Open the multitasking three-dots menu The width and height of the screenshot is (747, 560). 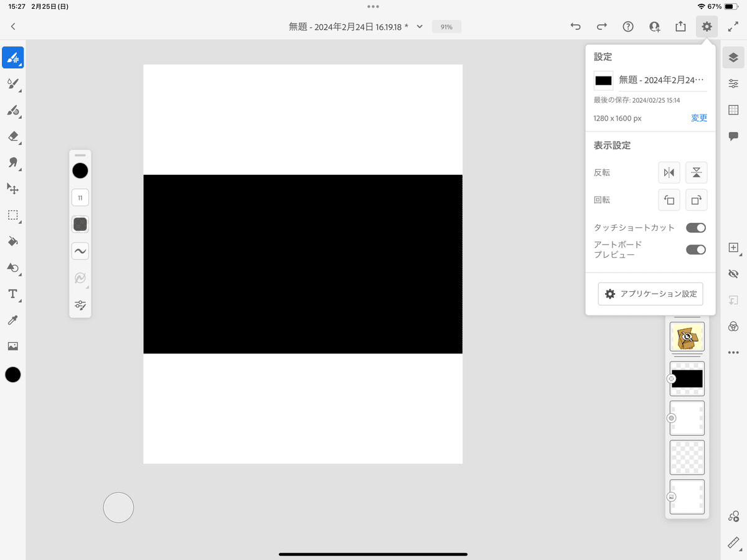(x=374, y=6)
